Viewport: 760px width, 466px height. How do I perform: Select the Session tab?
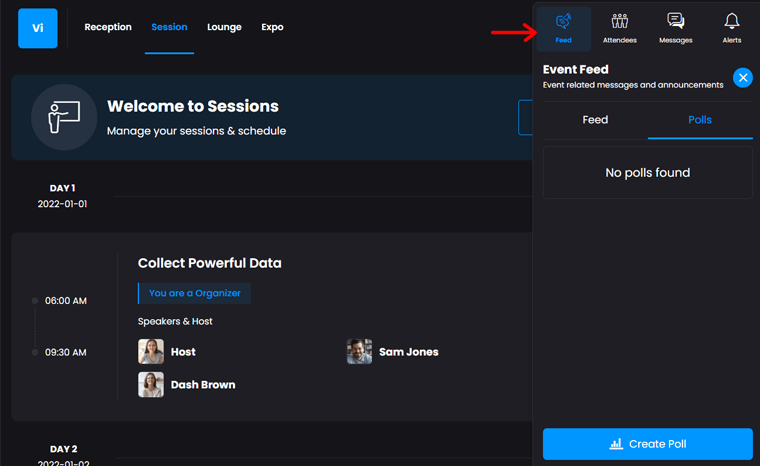point(169,27)
